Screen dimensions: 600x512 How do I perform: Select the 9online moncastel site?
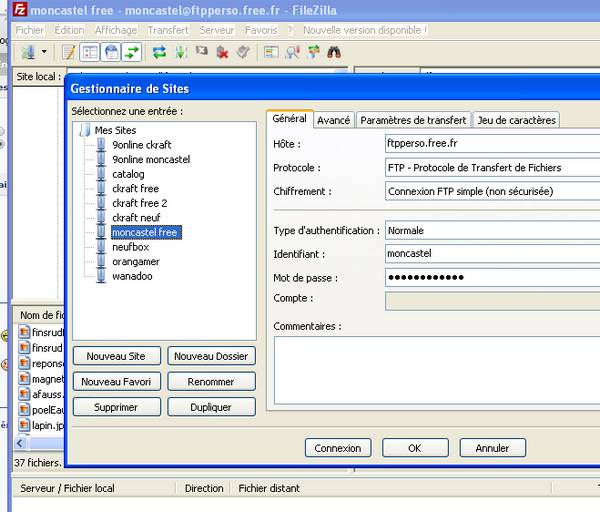(151, 159)
